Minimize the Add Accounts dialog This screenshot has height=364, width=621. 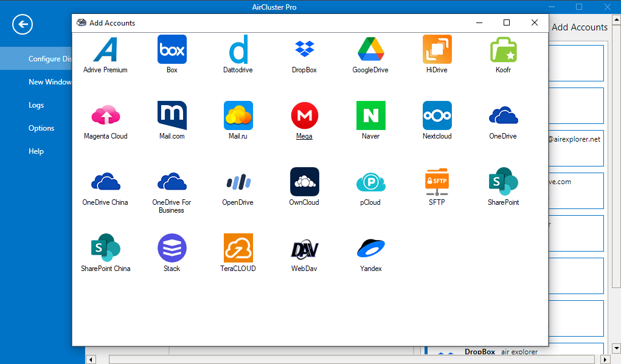479,22
